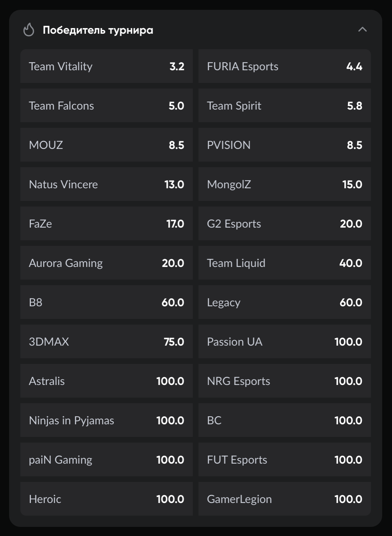Pick FaZe at 17.0
The width and height of the screenshot is (392, 536).
point(106,224)
